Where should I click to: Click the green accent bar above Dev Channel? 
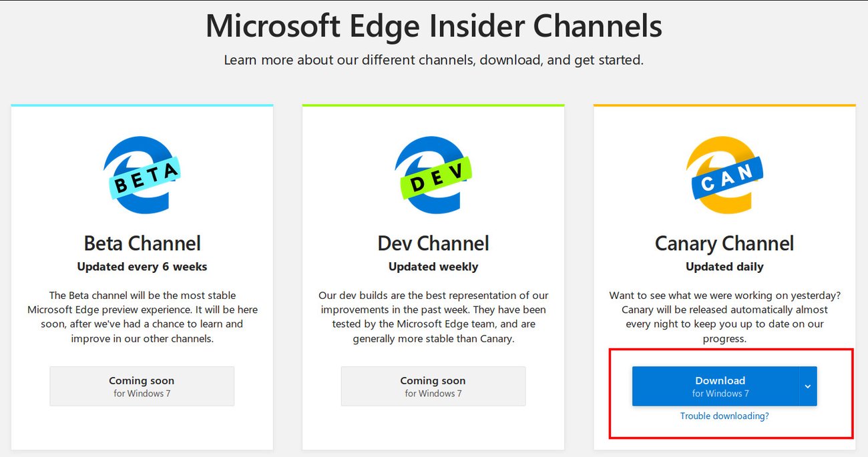click(x=433, y=105)
